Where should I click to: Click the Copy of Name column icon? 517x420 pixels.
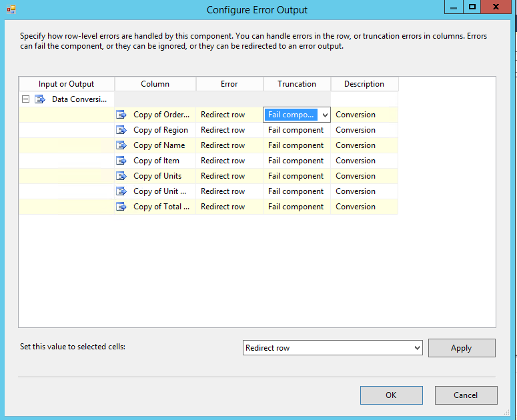[x=121, y=145]
